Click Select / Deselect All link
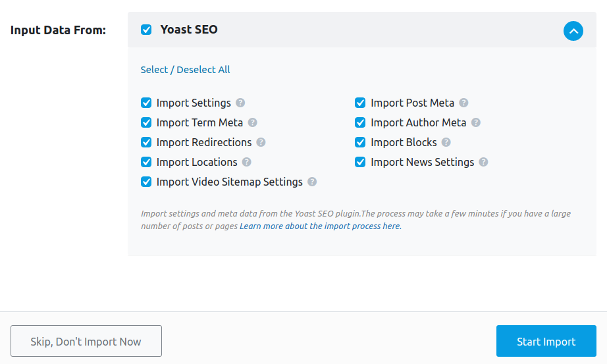Image resolution: width=607 pixels, height=364 pixels. (185, 70)
